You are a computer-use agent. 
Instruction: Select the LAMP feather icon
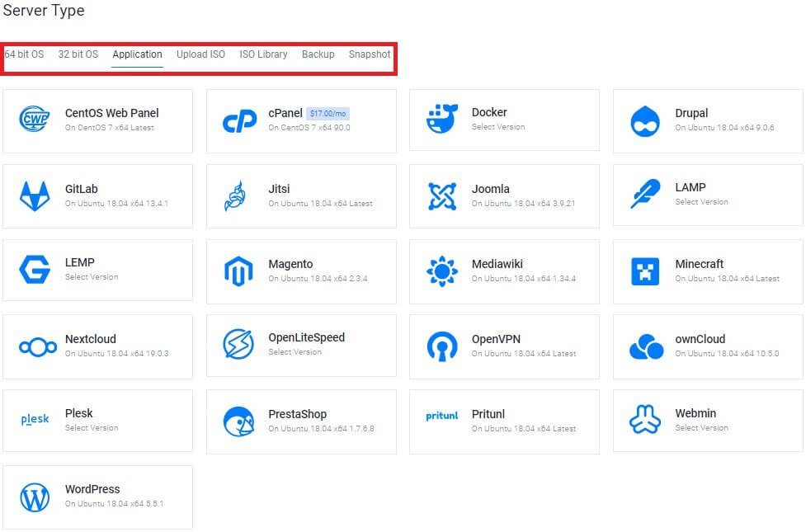pos(645,194)
